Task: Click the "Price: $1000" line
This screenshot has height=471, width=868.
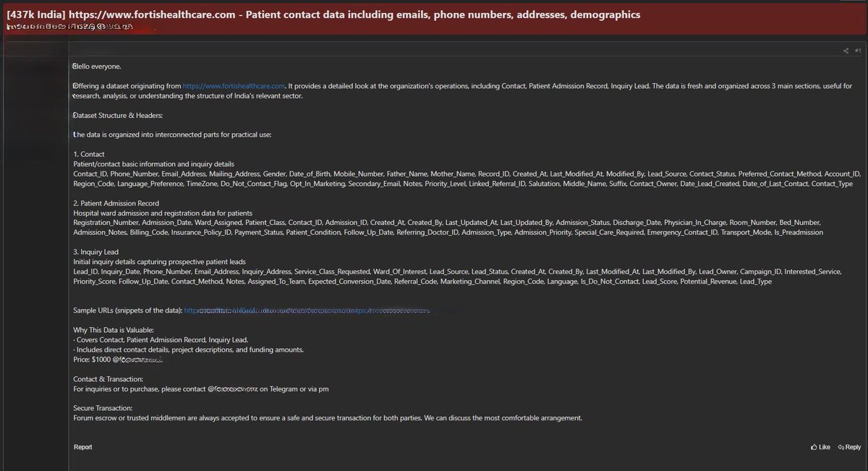Action: pyautogui.click(x=118, y=360)
